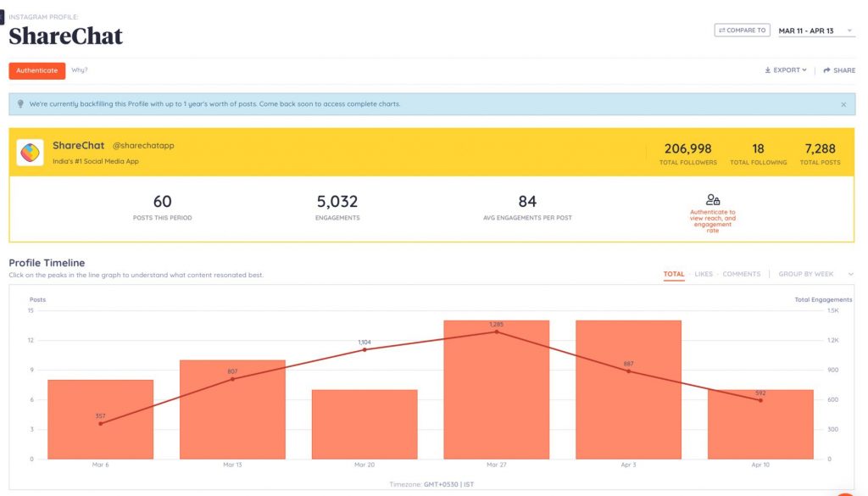The image size is (868, 496).
Task: Click the Mar 20 bar in the chart
Action: click(x=364, y=424)
